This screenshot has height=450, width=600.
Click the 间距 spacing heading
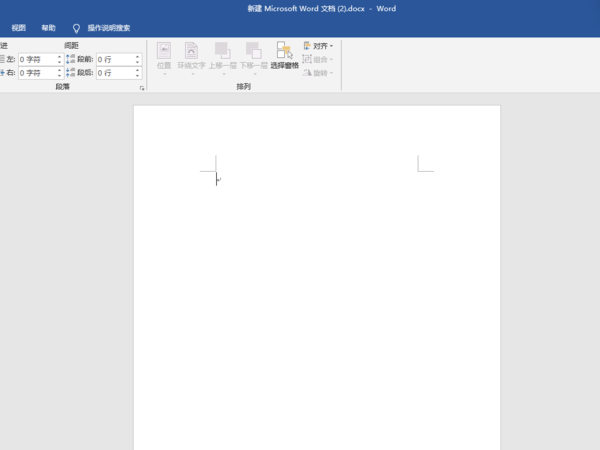(x=72, y=46)
